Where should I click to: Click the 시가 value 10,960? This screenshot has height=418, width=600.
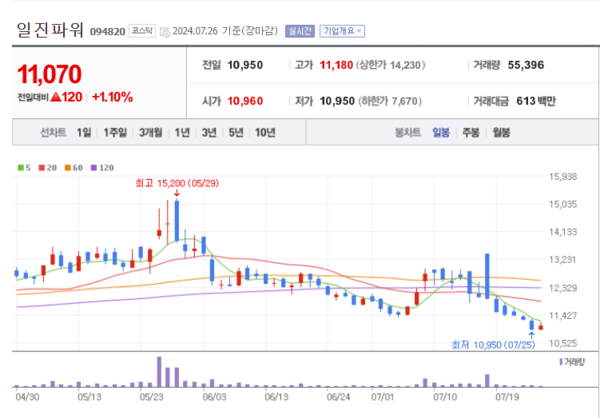click(245, 101)
